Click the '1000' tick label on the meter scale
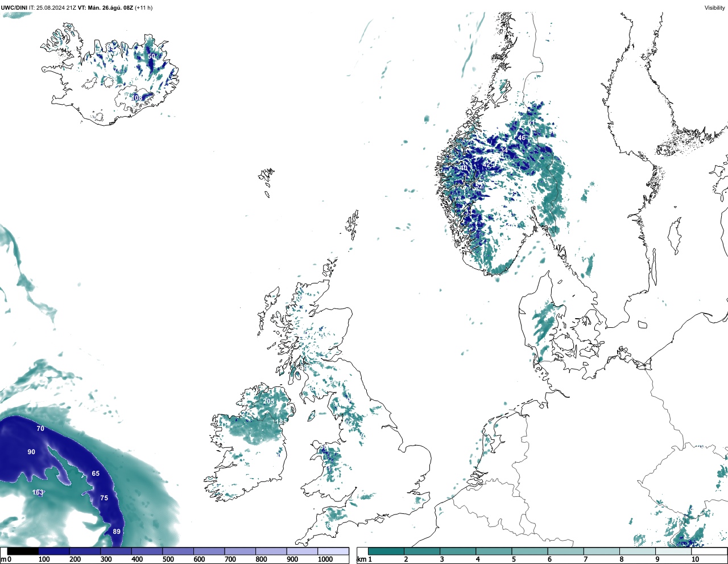The height and width of the screenshot is (564, 728). pyautogui.click(x=325, y=559)
